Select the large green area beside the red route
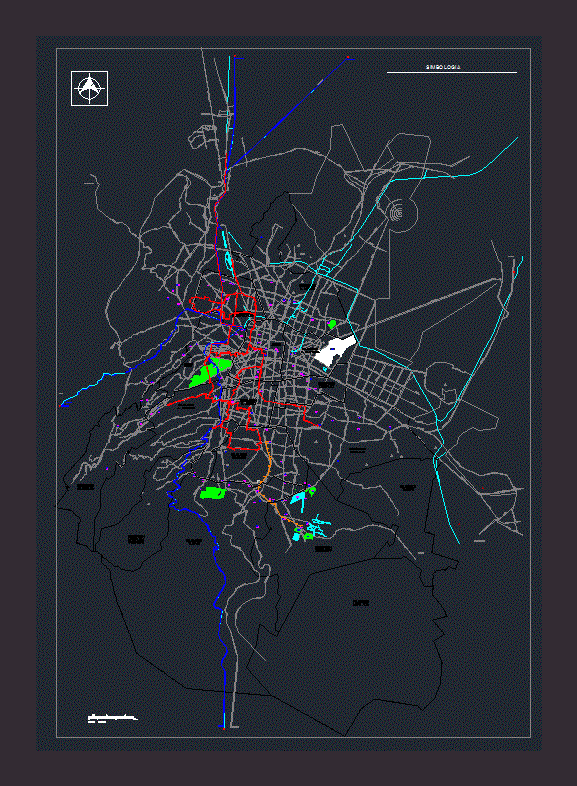The height and width of the screenshot is (786, 577). click(210, 371)
